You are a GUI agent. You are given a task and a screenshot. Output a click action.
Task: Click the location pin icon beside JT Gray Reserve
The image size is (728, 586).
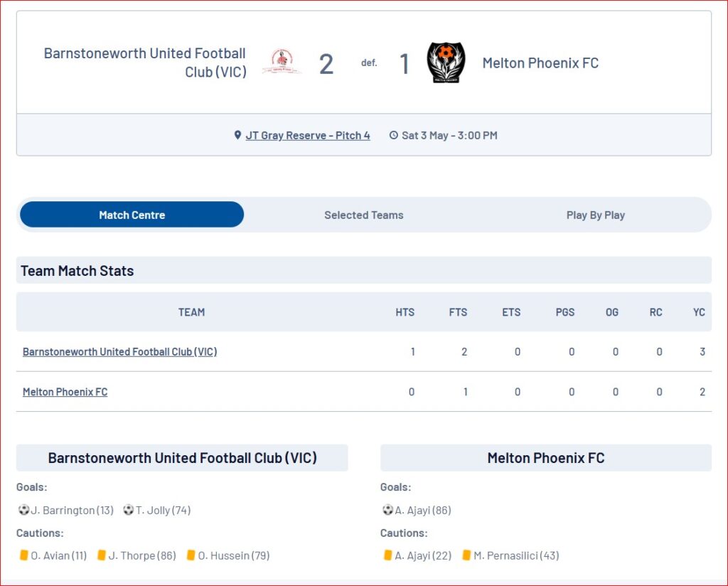click(237, 135)
